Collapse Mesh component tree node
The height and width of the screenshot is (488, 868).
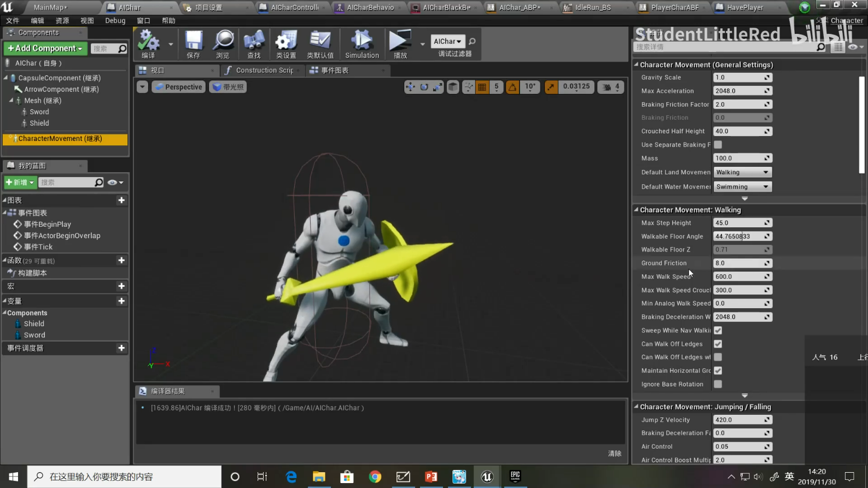coord(11,101)
